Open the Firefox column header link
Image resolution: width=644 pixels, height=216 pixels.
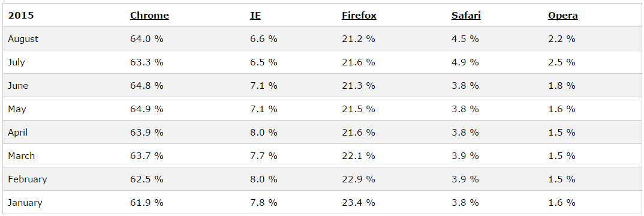point(359,16)
